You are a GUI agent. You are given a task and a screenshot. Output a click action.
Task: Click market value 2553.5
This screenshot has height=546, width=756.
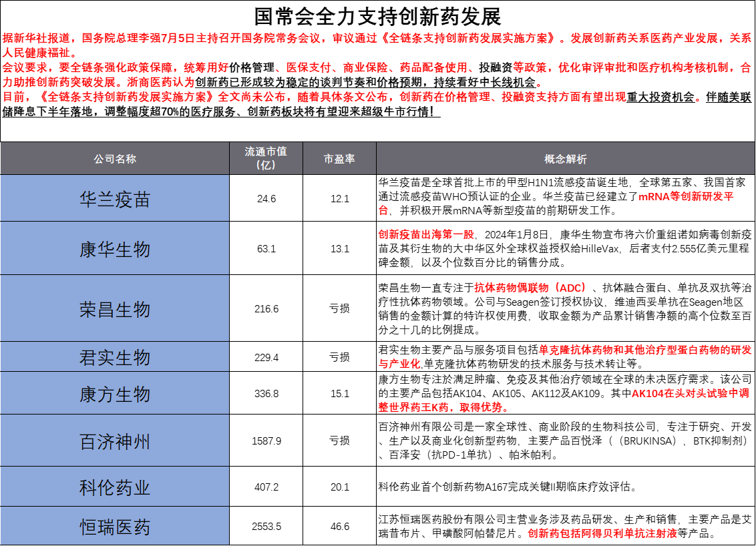[x=266, y=527]
